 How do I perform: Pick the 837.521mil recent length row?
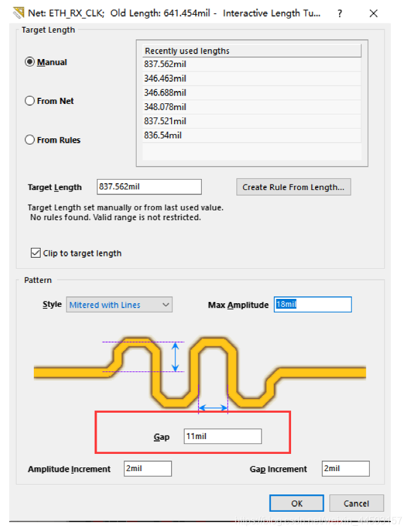coord(165,121)
